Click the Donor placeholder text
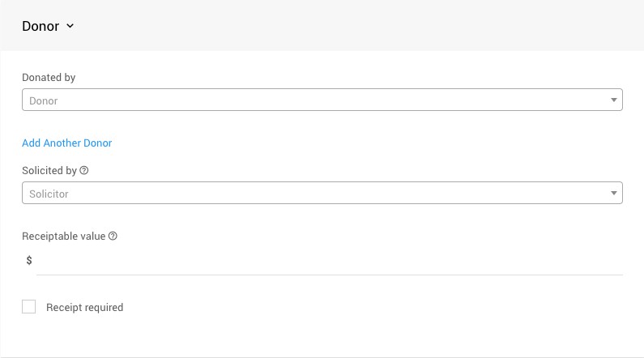The height and width of the screenshot is (358, 644). click(x=44, y=101)
